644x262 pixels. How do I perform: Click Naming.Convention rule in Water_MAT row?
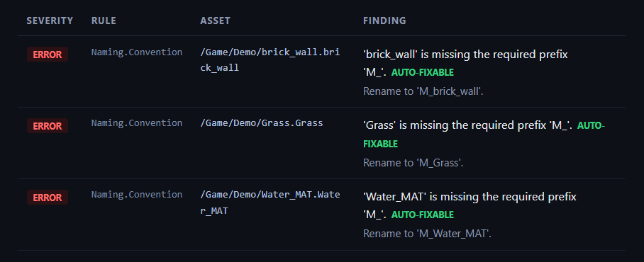coord(137,194)
